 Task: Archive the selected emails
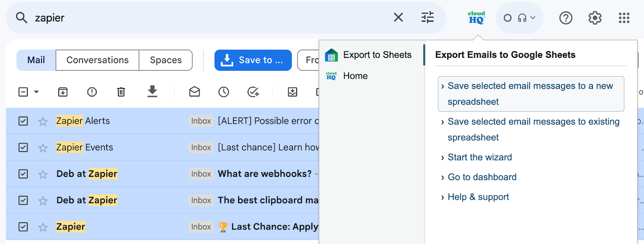63,92
